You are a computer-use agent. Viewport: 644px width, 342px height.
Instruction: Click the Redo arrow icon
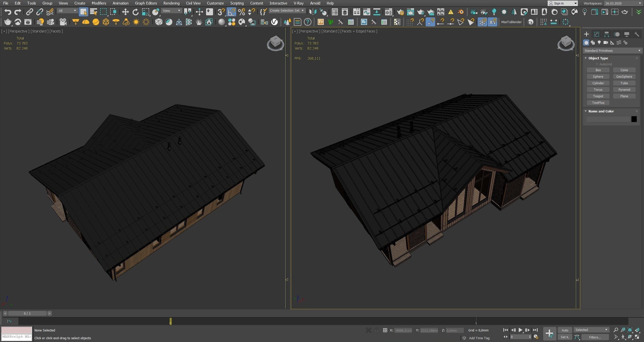(x=18, y=12)
